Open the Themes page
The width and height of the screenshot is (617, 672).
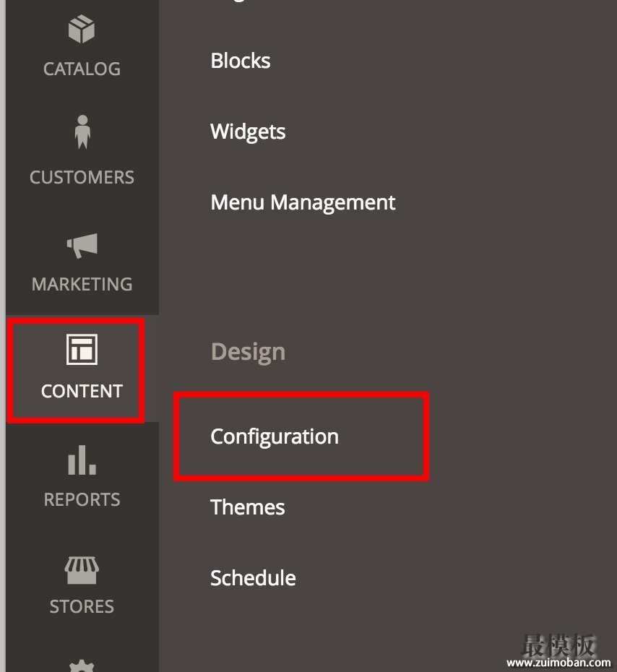[x=248, y=507]
